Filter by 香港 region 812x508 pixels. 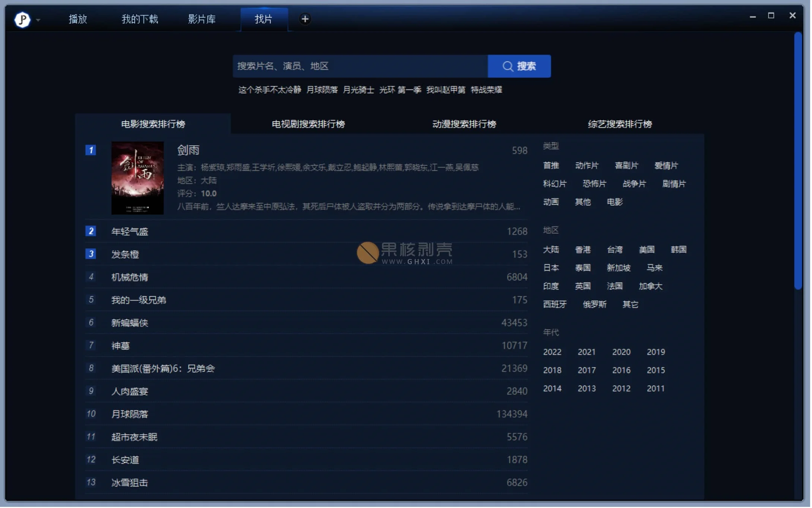pos(584,250)
